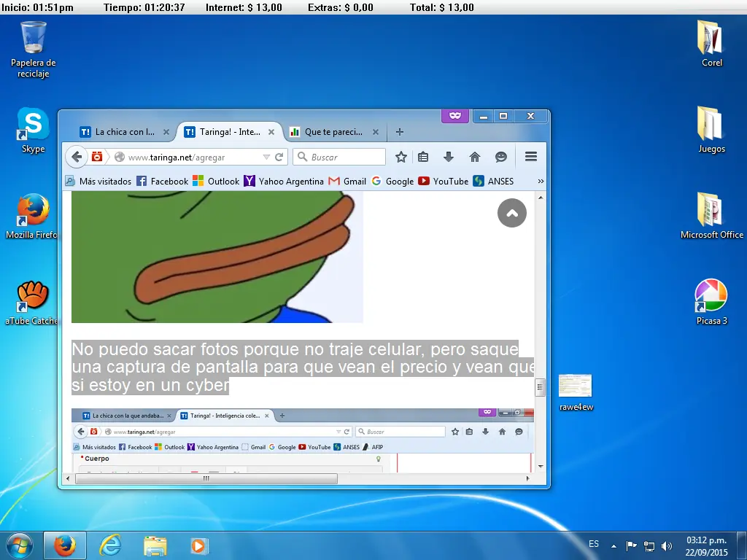747x560 pixels.
Task: Select the rawe4ew image file on the desktop
Action: [x=576, y=392]
